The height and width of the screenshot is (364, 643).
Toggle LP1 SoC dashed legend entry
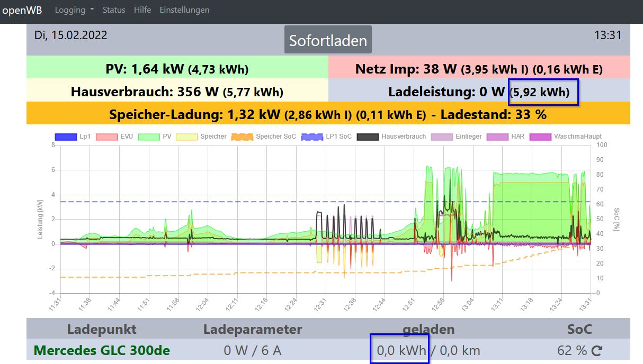[x=326, y=136]
